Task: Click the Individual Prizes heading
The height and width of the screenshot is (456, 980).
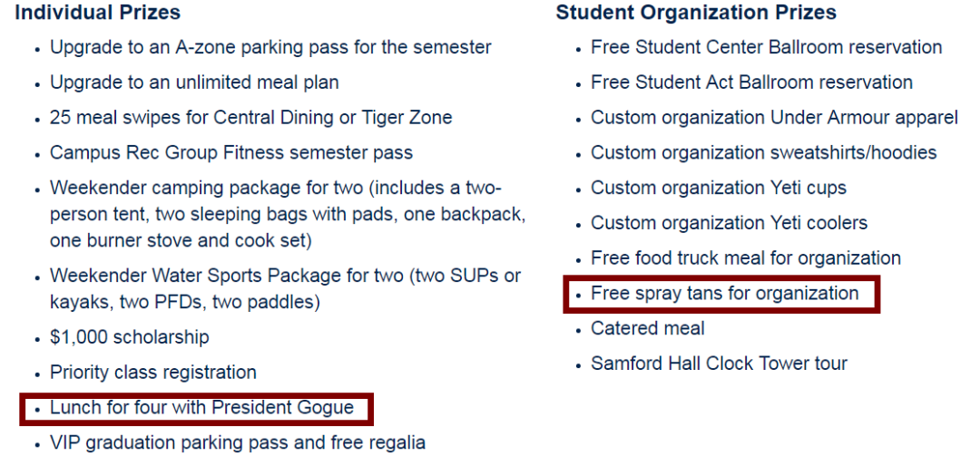Action: [x=97, y=12]
